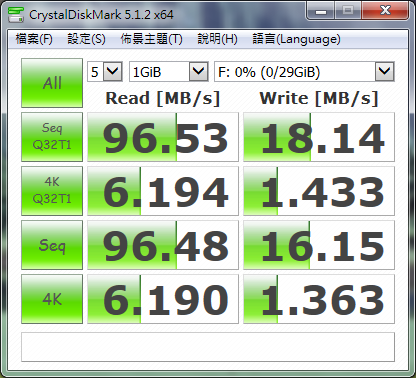Image resolution: width=416 pixels, height=378 pixels.
Task: Open the 說明(H) menu
Action: 217,39
